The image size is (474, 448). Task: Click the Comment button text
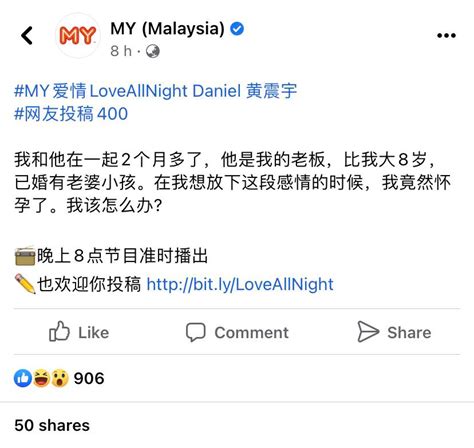click(x=252, y=333)
